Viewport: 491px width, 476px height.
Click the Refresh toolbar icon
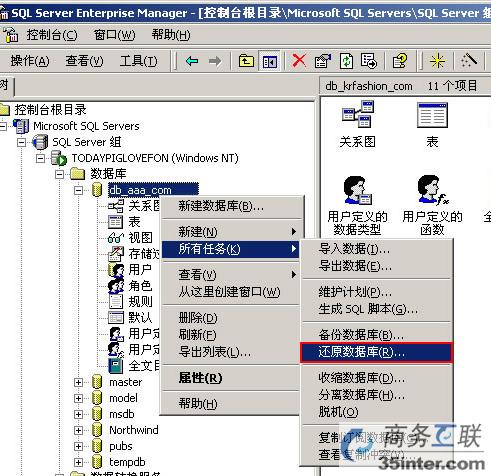[x=346, y=61]
